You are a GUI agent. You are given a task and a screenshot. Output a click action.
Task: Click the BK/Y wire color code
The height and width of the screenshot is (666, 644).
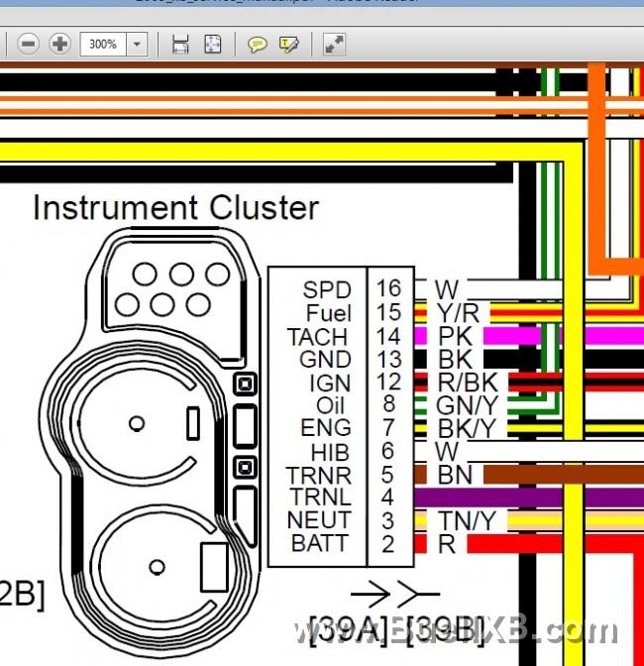(x=468, y=428)
